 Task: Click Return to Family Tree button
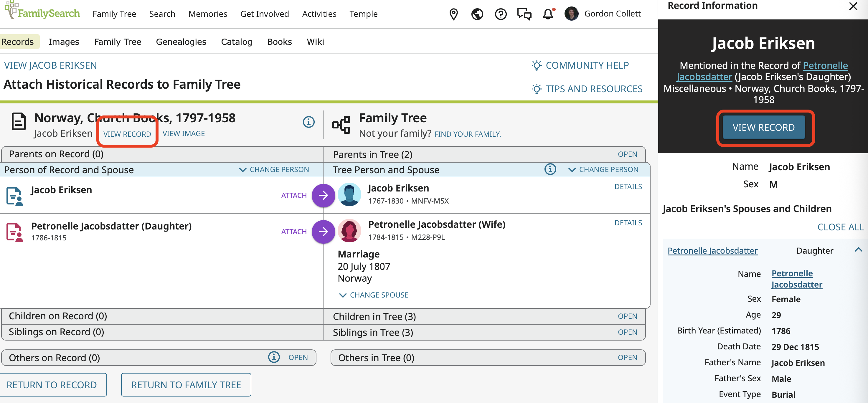coord(186,384)
